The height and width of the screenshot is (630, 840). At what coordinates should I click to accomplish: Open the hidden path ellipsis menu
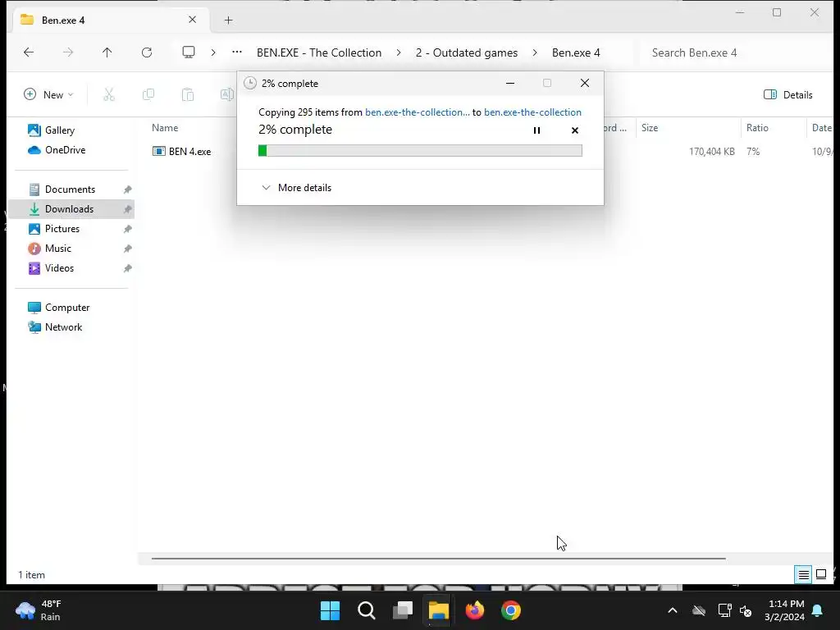[x=237, y=52]
